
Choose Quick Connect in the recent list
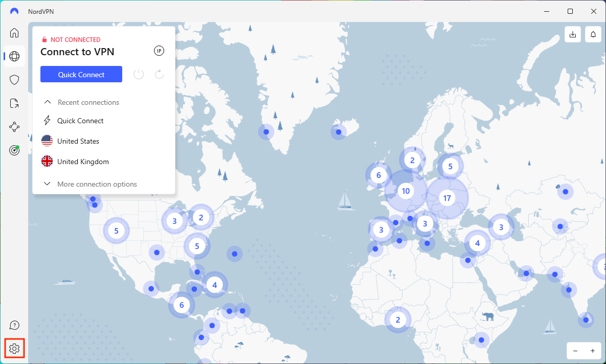[80, 121]
